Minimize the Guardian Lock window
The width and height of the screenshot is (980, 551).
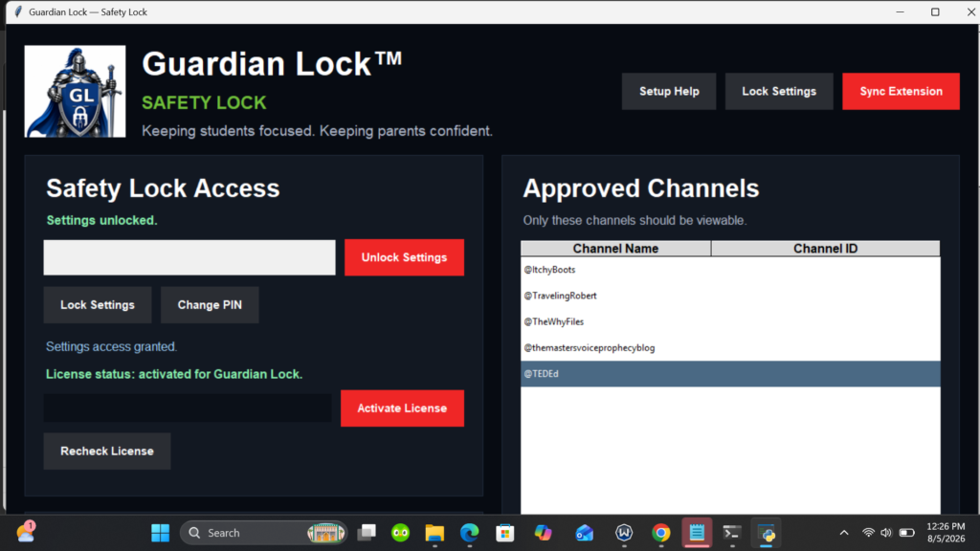tap(900, 11)
